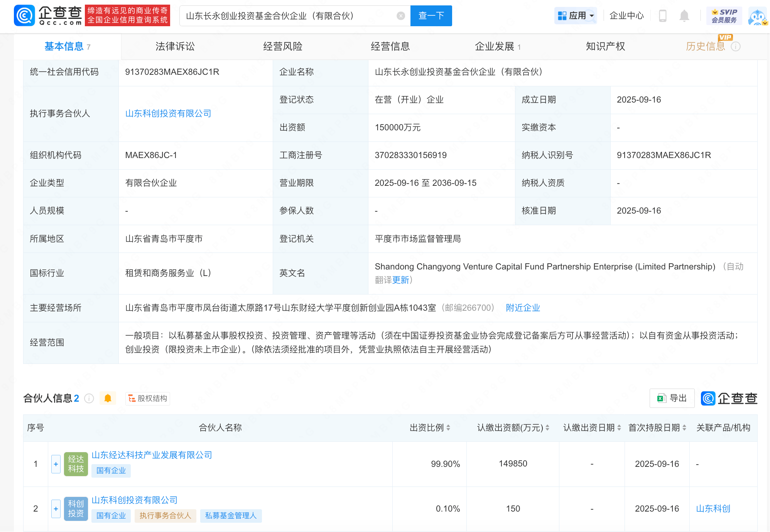
Task: Click 执行事务合伙人 tag in row 2
Action: pos(165,515)
